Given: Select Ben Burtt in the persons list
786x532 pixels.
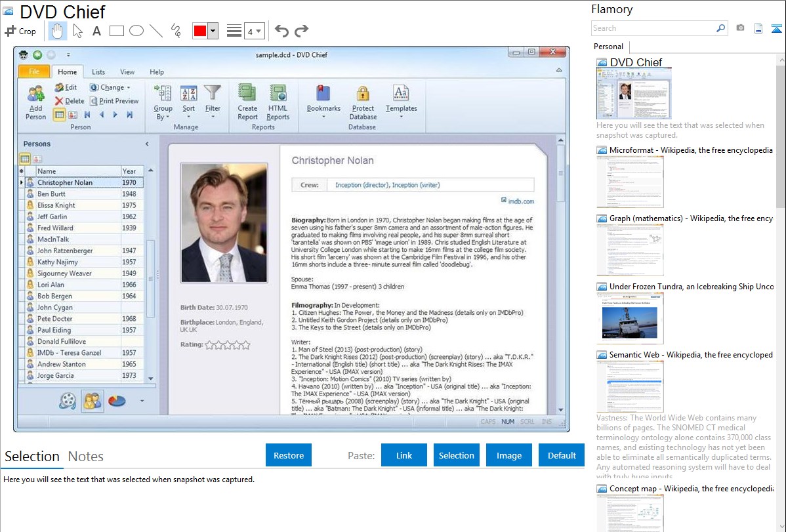Looking at the screenshot, I should pyautogui.click(x=82, y=194).
